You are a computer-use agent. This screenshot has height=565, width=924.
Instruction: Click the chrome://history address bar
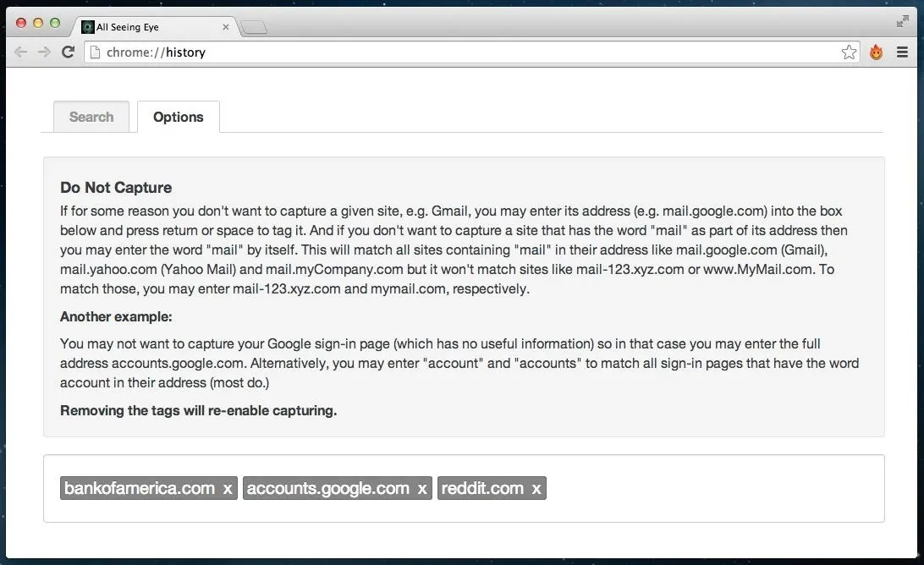pyautogui.click(x=471, y=52)
